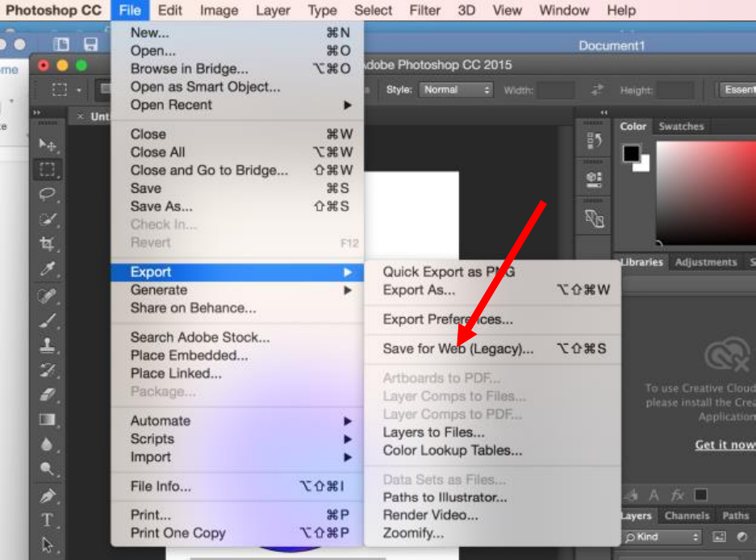The height and width of the screenshot is (560, 756).
Task: Open the History panel icon
Action: pyautogui.click(x=594, y=141)
